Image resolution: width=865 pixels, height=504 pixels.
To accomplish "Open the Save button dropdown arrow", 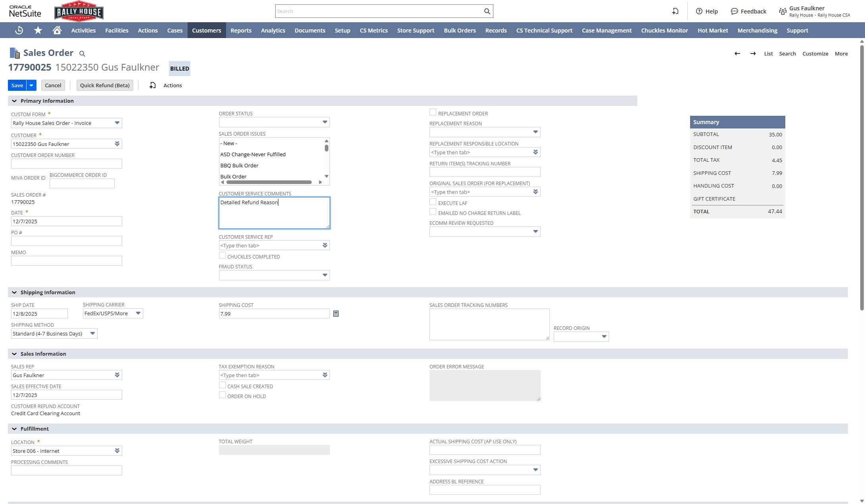I will [x=31, y=85].
